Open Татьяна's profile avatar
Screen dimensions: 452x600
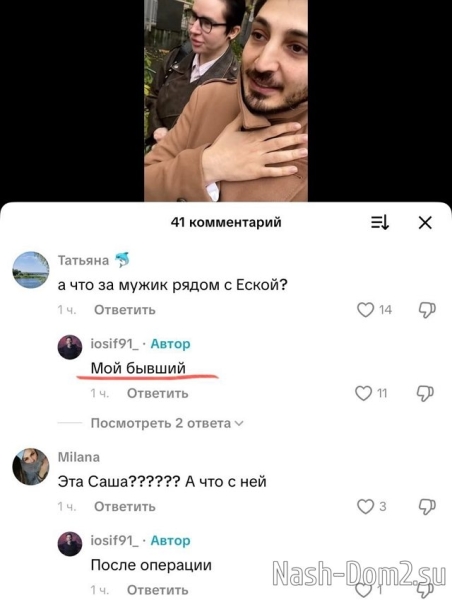click(x=31, y=270)
